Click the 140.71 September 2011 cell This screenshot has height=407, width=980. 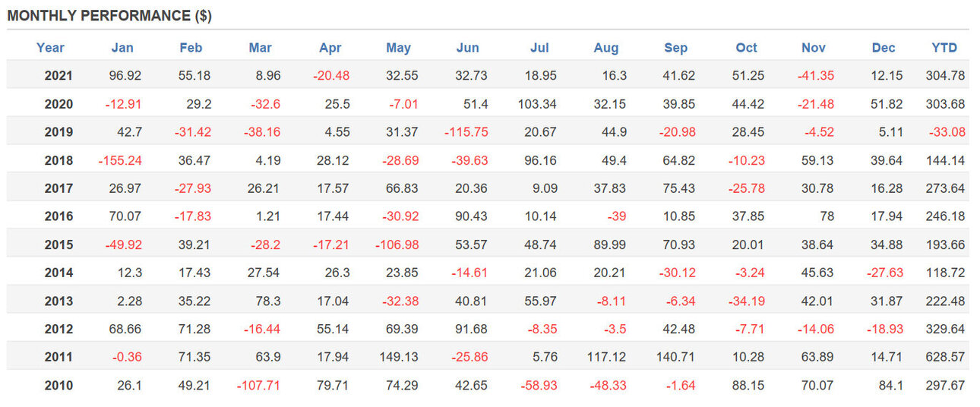(x=675, y=358)
